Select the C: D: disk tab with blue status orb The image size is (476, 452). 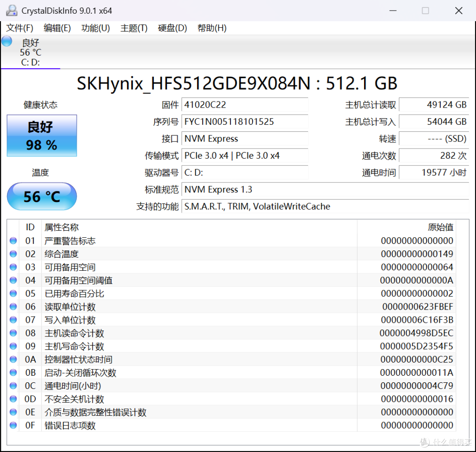pyautogui.click(x=30, y=52)
